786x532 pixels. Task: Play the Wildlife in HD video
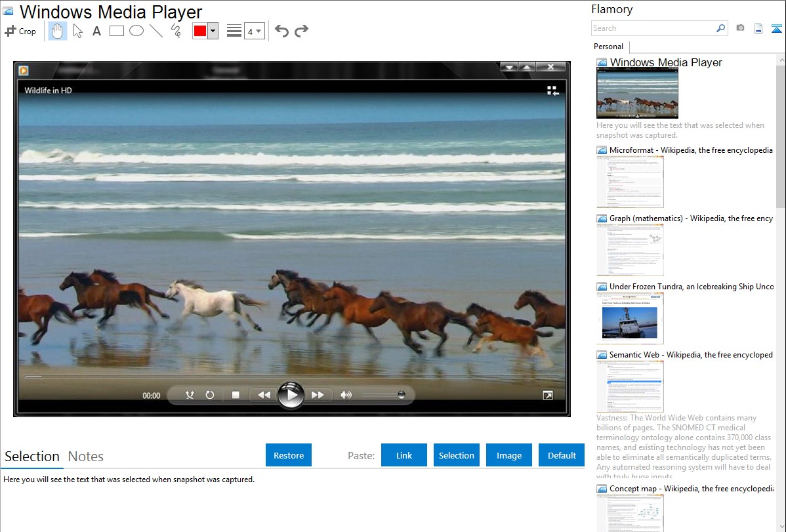click(291, 395)
